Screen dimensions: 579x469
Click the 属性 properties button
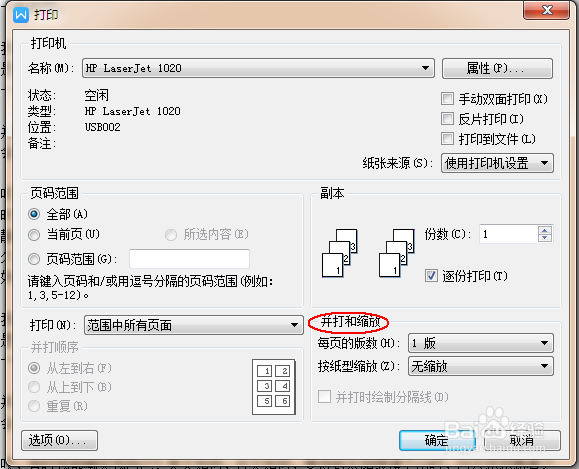(x=497, y=68)
